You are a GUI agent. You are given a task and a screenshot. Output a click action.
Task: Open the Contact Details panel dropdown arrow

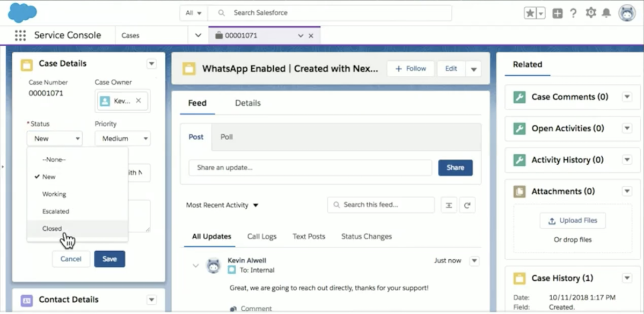coord(152,300)
